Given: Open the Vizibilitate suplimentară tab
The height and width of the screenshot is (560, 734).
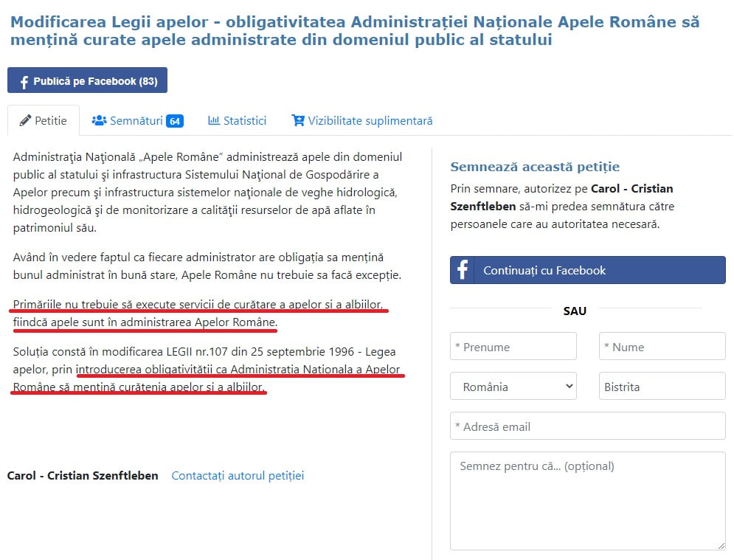Looking at the screenshot, I should pos(362,121).
